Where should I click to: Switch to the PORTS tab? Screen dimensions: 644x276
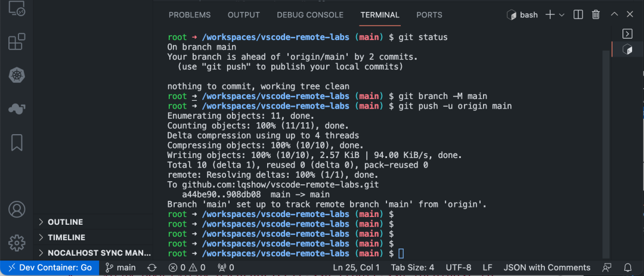pyautogui.click(x=429, y=15)
